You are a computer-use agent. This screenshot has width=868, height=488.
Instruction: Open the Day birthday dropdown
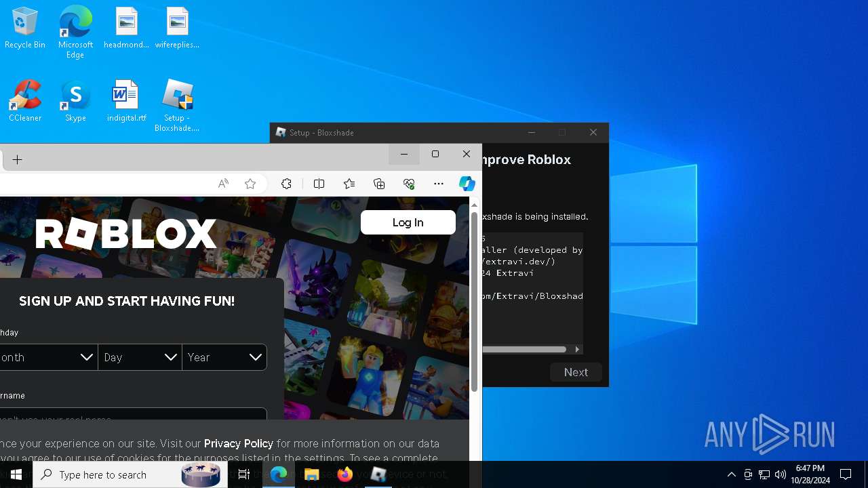pyautogui.click(x=140, y=357)
